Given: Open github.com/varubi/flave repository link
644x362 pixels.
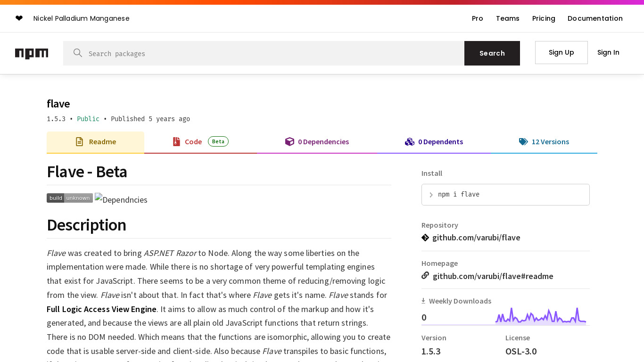Looking at the screenshot, I should [476, 238].
